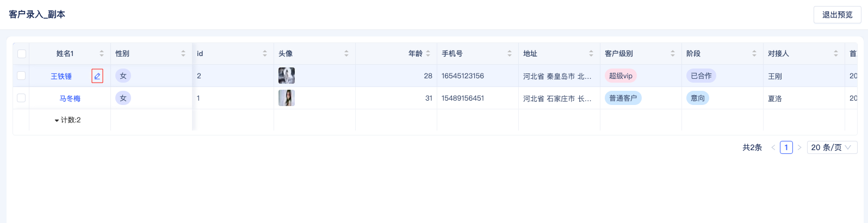Screen dimensions: 868x223
Task: Click sort arrows in 手机号 header
Action: coord(510,53)
